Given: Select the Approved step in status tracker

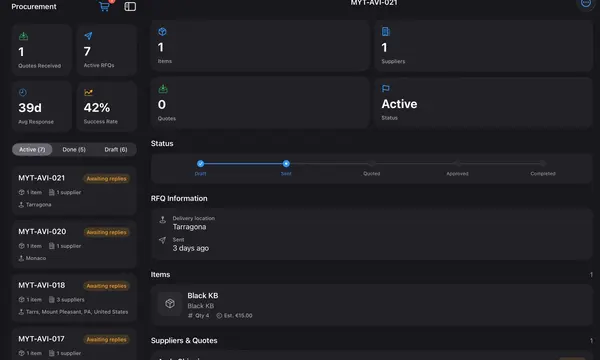Looking at the screenshot, I should click(457, 164).
